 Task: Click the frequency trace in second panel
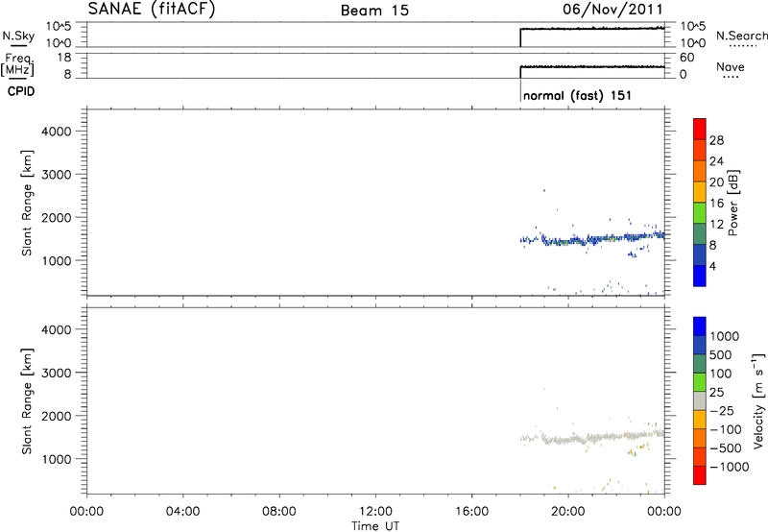(592, 66)
